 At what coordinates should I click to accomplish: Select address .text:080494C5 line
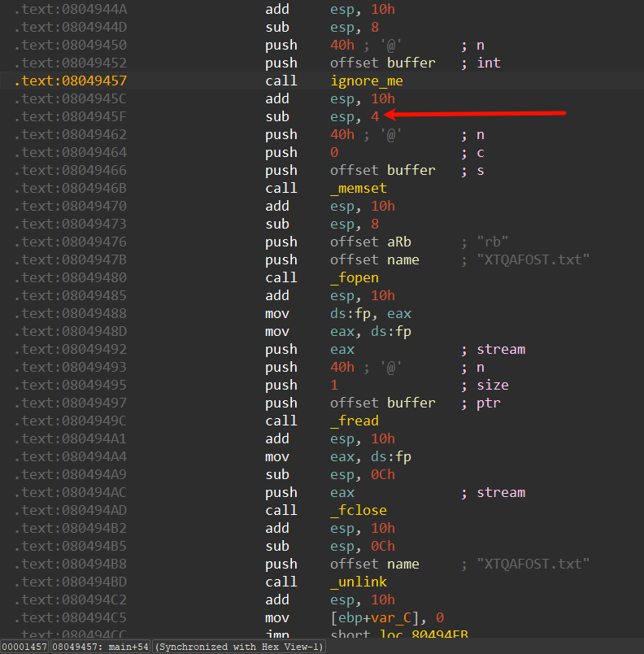70,617
